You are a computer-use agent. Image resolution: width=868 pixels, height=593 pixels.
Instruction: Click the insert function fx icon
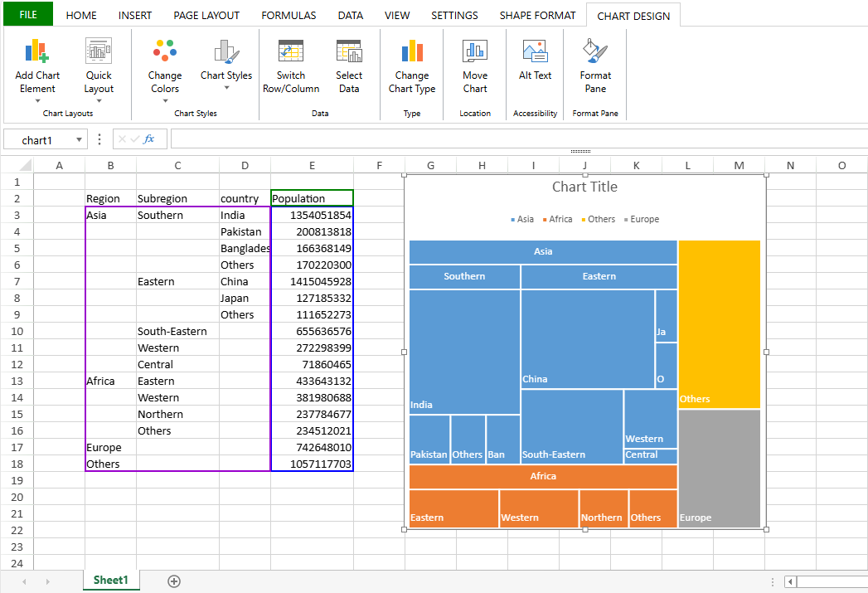pyautogui.click(x=148, y=139)
